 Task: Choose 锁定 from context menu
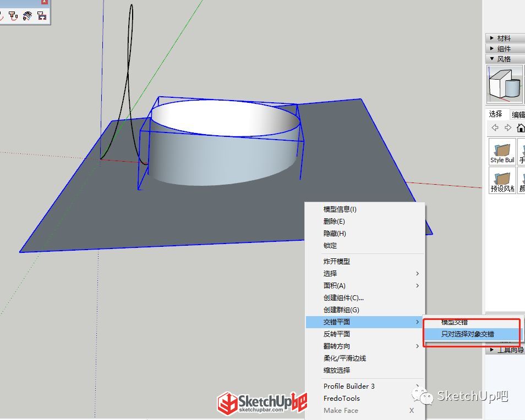pyautogui.click(x=365, y=245)
